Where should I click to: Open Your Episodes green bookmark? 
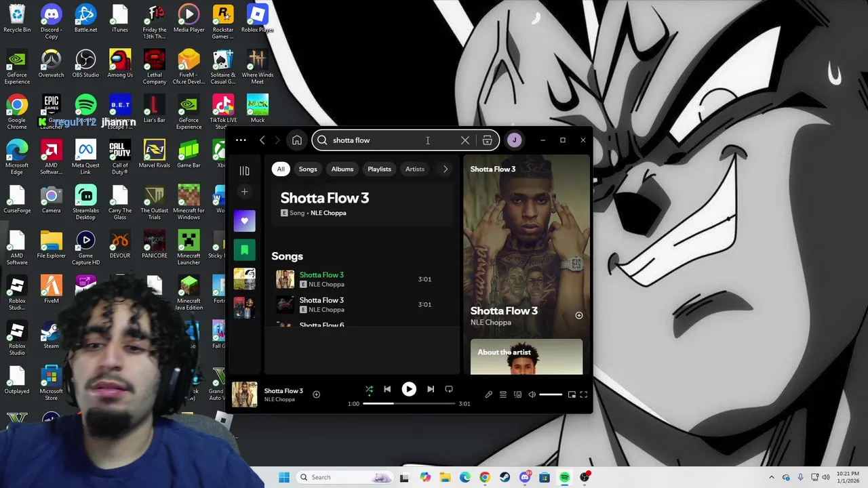point(244,250)
